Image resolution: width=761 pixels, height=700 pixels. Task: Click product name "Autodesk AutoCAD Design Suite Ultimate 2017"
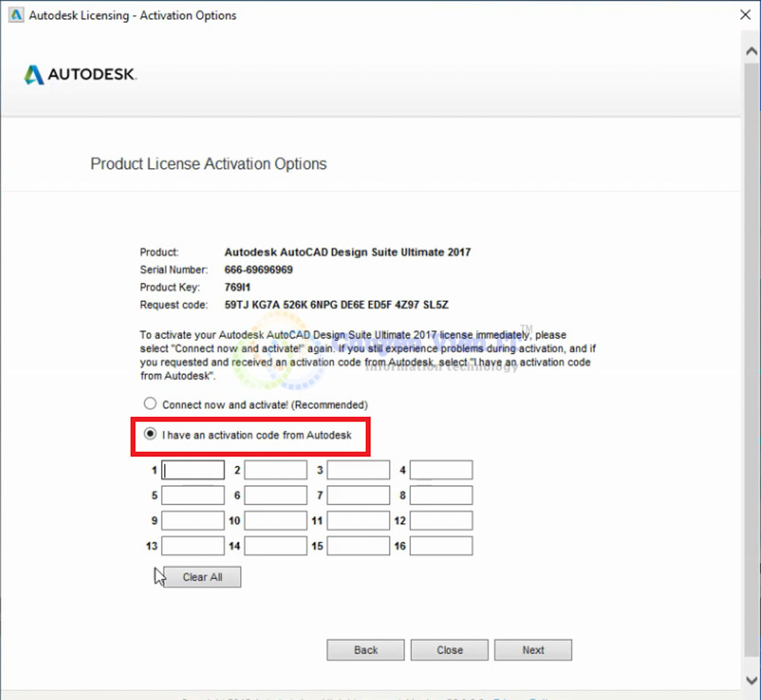tap(348, 253)
